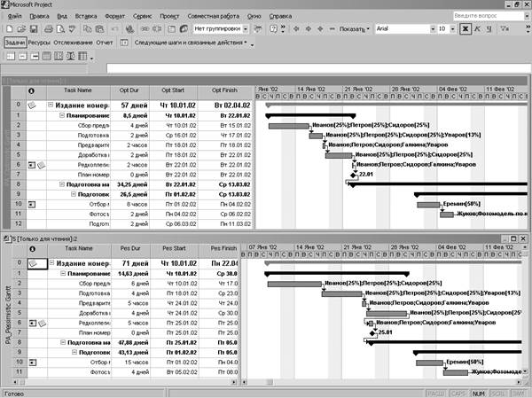Select the 'Opt Dur' column header

coord(129,92)
